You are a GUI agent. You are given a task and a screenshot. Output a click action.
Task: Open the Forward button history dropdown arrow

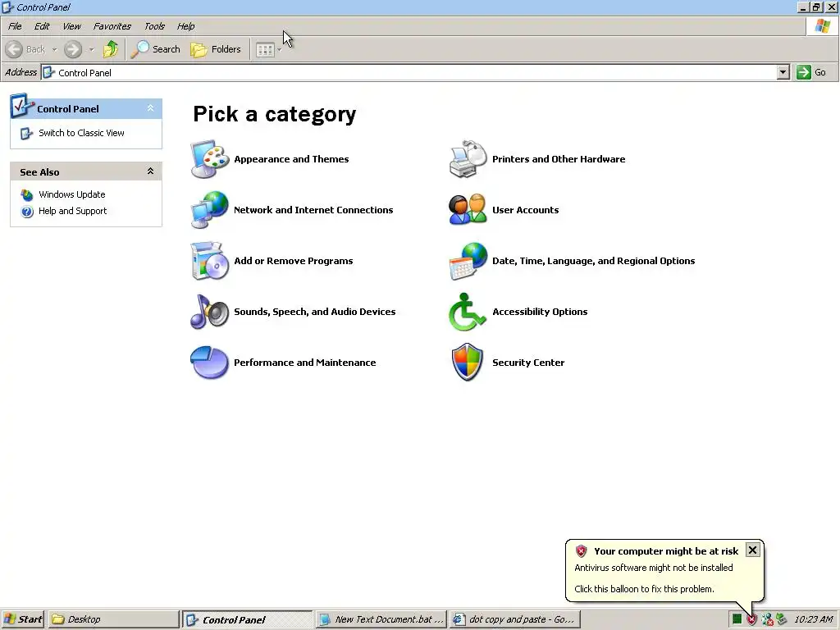pyautogui.click(x=92, y=49)
